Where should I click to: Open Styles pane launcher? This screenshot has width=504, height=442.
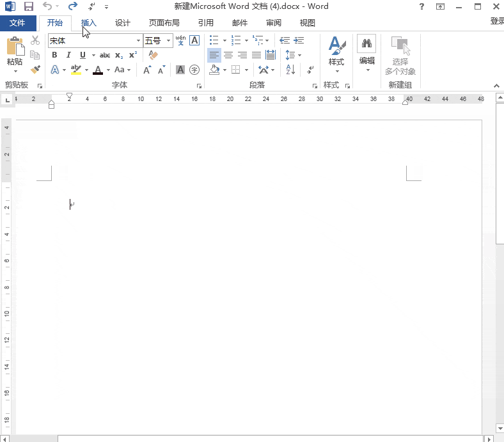[347, 86]
